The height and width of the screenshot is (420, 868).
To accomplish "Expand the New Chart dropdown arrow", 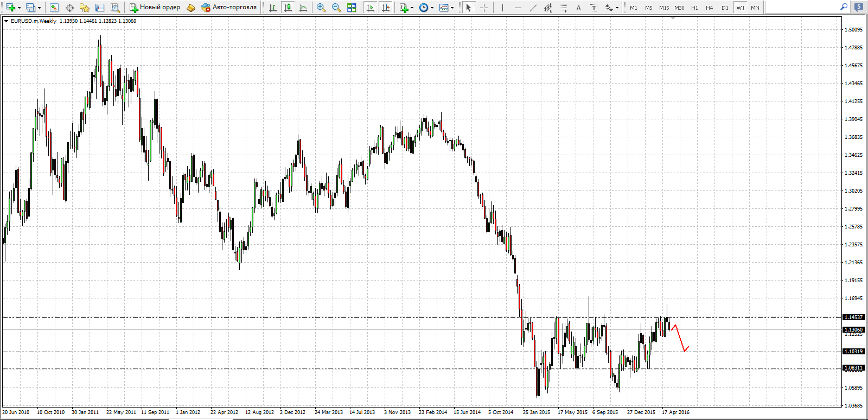I will [x=19, y=8].
